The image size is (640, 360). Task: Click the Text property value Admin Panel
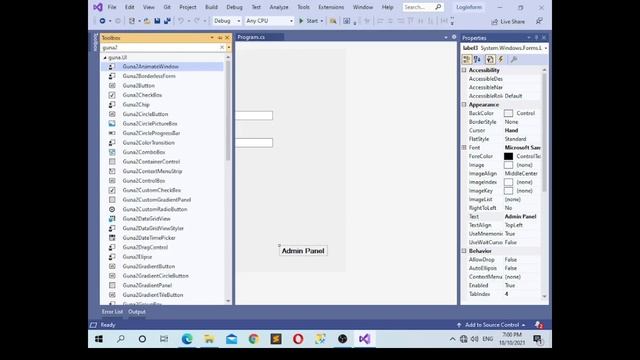(x=520, y=216)
